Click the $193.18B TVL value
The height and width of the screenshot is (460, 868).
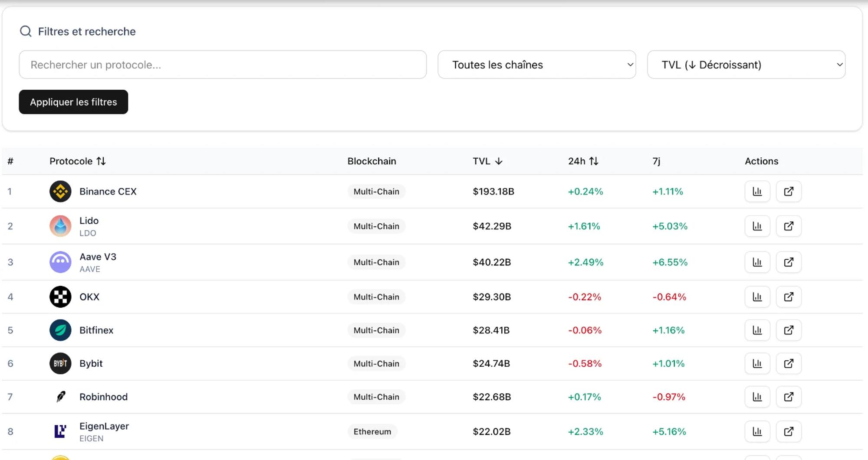[x=493, y=191]
